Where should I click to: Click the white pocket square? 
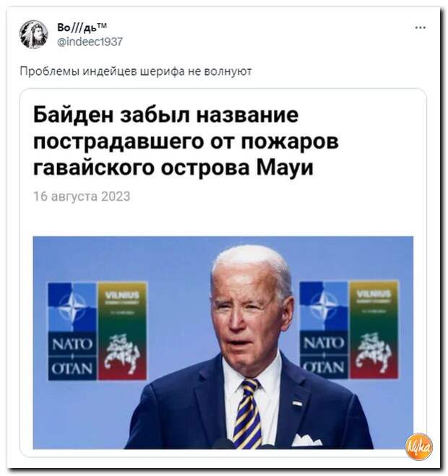click(x=306, y=441)
